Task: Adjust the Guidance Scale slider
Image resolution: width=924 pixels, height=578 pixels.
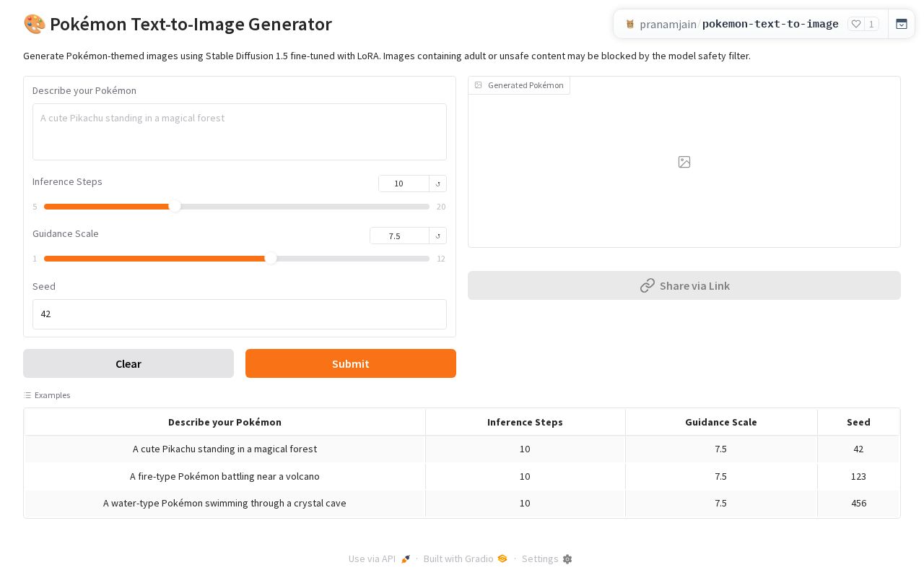Action: coord(237,259)
